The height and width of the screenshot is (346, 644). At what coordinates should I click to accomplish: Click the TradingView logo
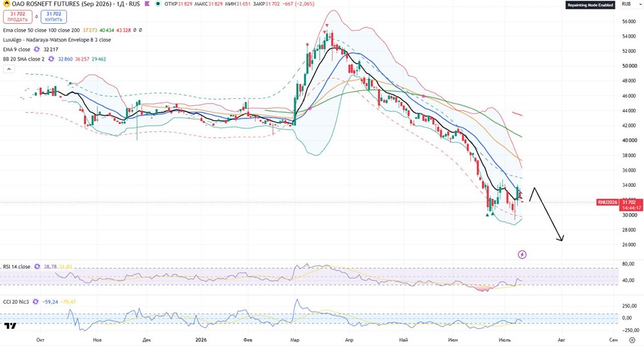(x=10, y=325)
